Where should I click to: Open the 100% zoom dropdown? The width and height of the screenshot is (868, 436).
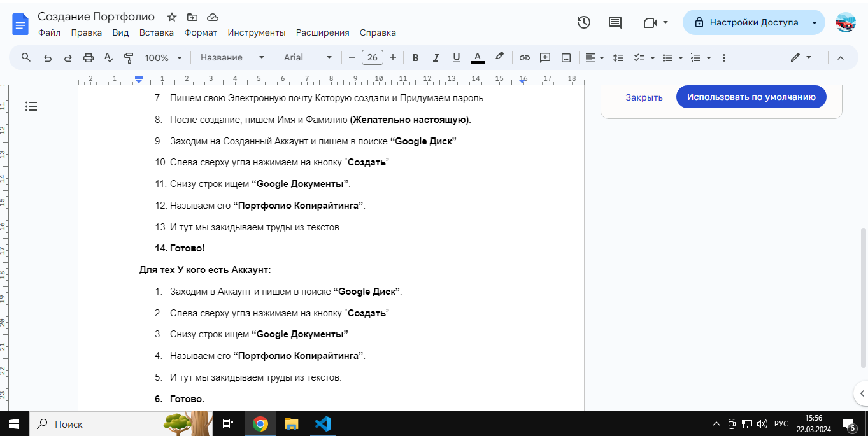pyautogui.click(x=164, y=58)
